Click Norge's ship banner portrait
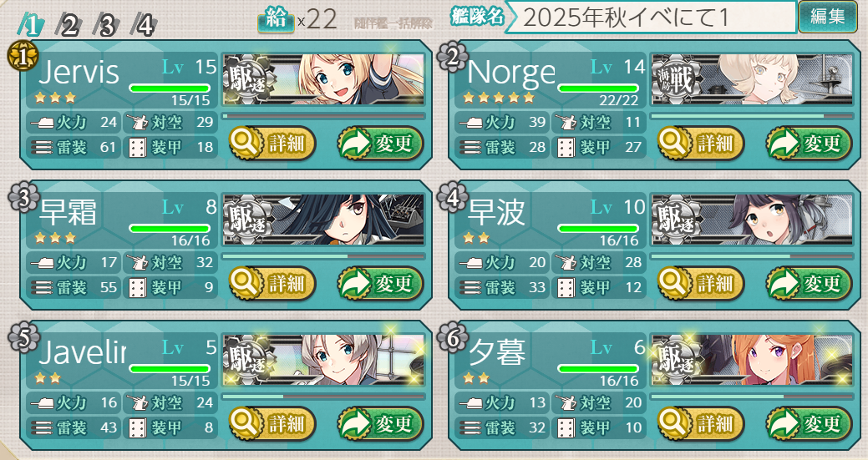The width and height of the screenshot is (868, 460). pos(752,79)
